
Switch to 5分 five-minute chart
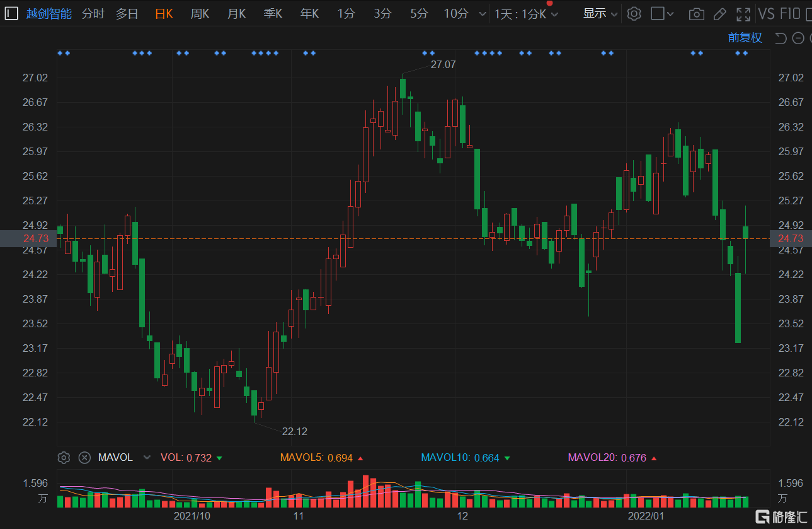click(x=419, y=13)
